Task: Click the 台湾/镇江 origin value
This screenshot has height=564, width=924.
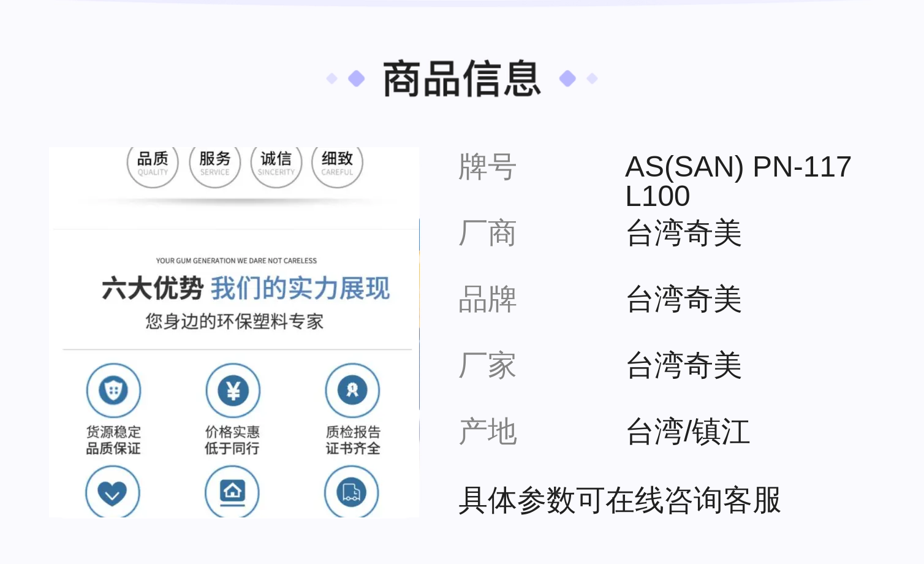Action: click(687, 432)
